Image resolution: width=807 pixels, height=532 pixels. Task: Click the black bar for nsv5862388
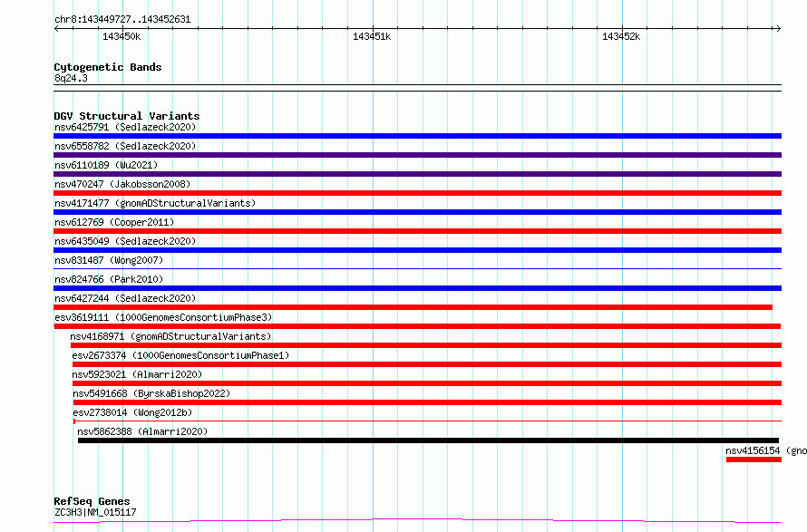click(428, 440)
